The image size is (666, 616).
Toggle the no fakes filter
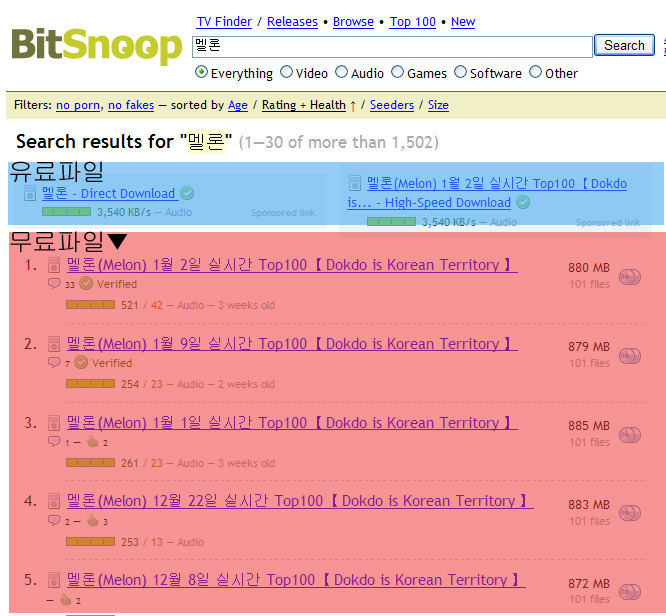(x=131, y=105)
